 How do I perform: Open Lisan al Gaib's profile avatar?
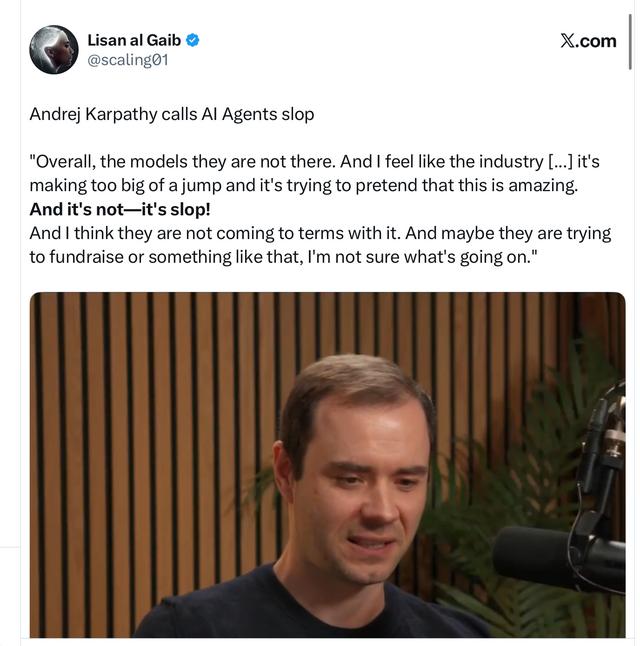[54, 50]
